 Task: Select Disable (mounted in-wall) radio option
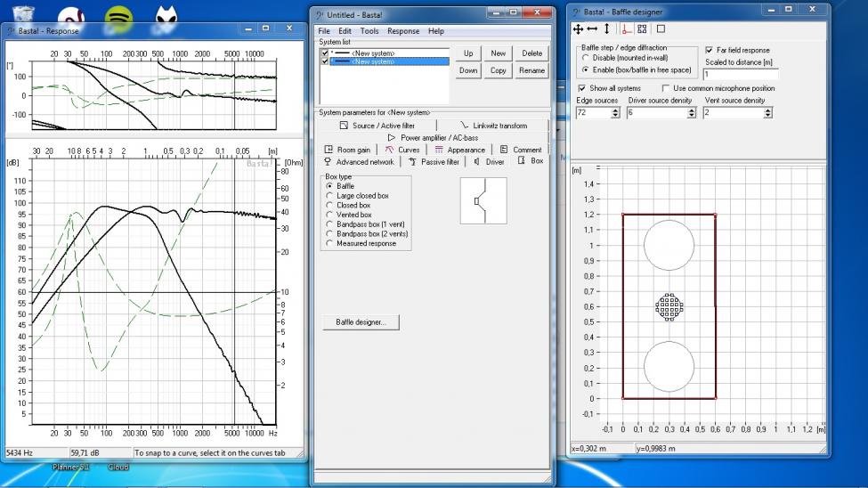pyautogui.click(x=585, y=58)
